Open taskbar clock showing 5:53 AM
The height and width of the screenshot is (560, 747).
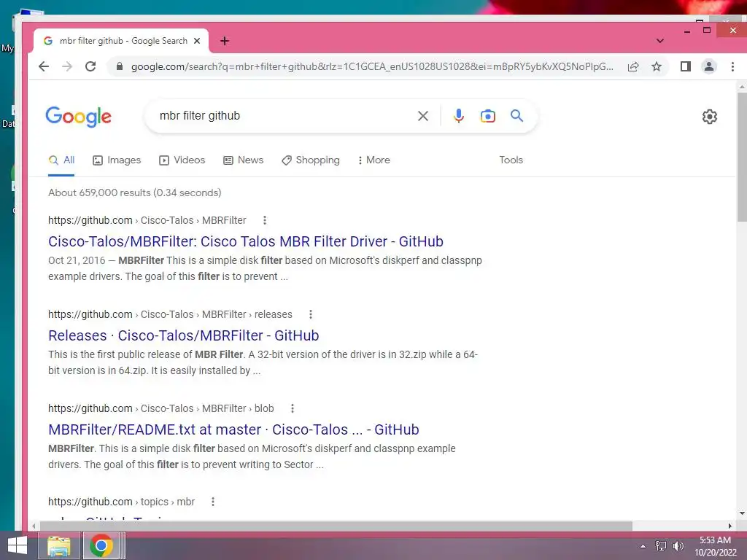(x=715, y=546)
